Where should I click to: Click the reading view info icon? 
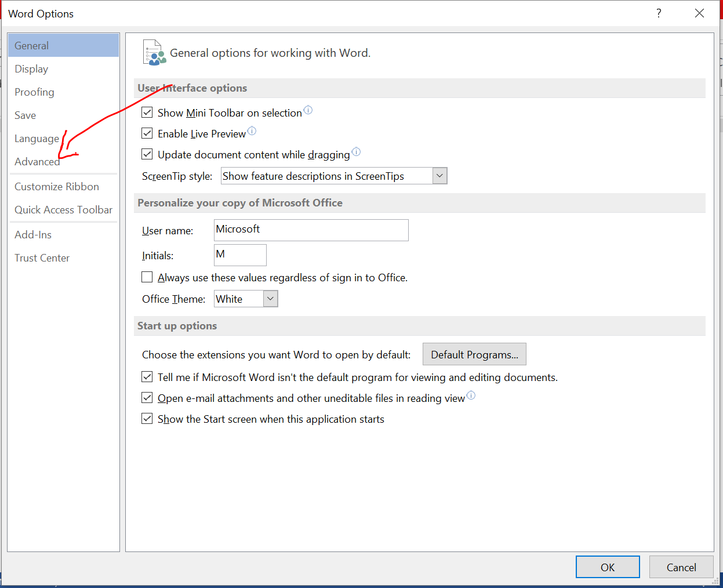(471, 395)
